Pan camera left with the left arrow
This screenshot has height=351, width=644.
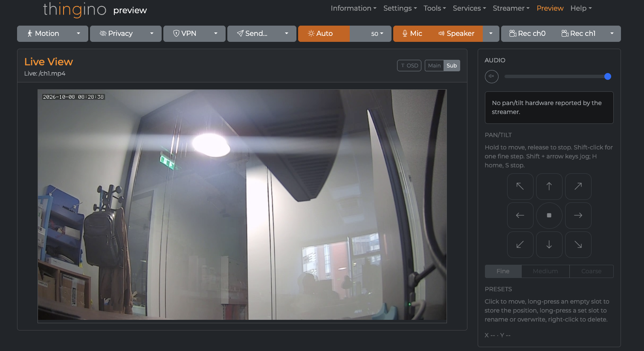520,216
